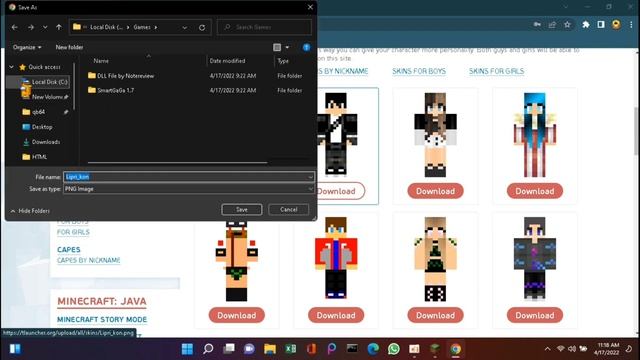
Task: Download the brown-haired girl skin in black top
Action: click(435, 191)
